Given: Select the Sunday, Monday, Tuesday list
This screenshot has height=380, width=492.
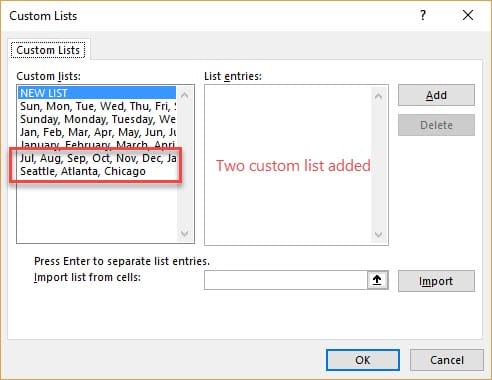Looking at the screenshot, I should pyautogui.click(x=97, y=119).
